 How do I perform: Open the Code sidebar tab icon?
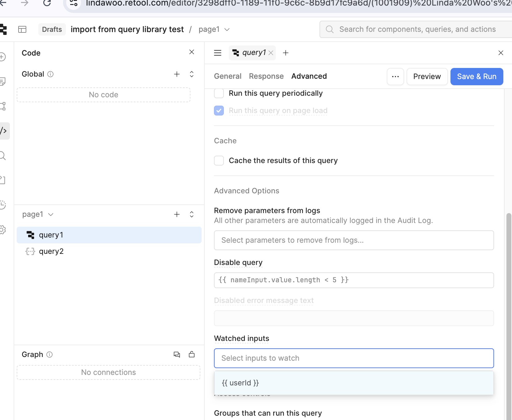click(x=4, y=131)
